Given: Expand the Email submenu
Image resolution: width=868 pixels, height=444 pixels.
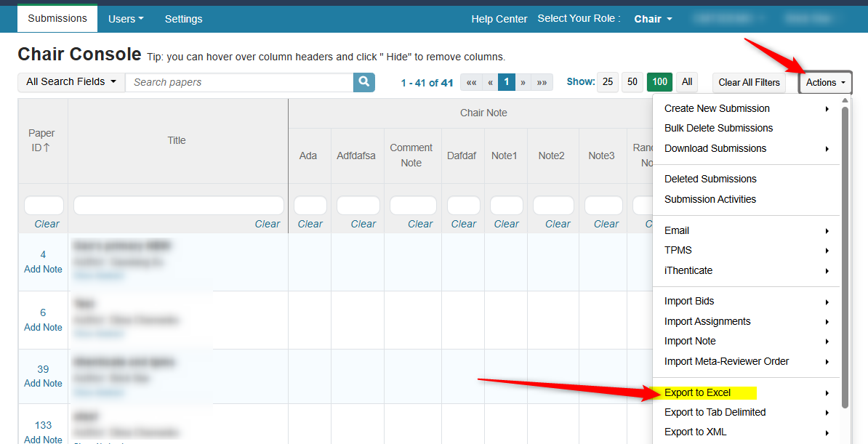Looking at the screenshot, I should (747, 230).
